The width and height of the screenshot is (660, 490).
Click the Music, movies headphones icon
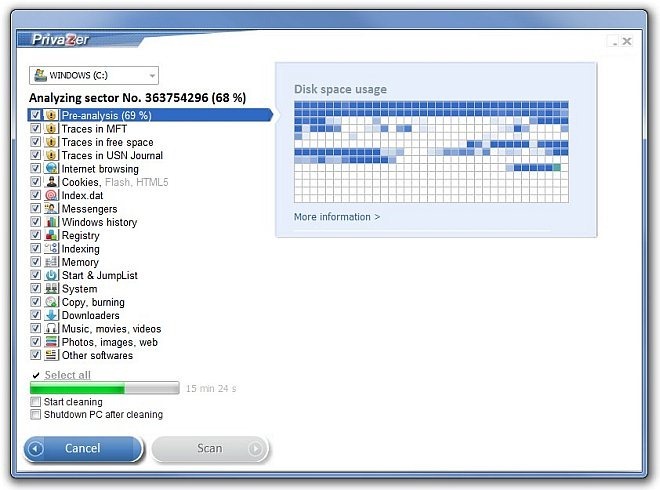click(51, 328)
